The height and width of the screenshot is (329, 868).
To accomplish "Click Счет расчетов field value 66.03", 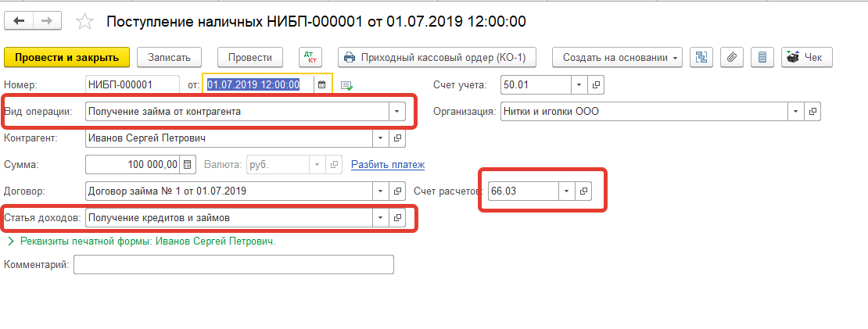I will (524, 191).
